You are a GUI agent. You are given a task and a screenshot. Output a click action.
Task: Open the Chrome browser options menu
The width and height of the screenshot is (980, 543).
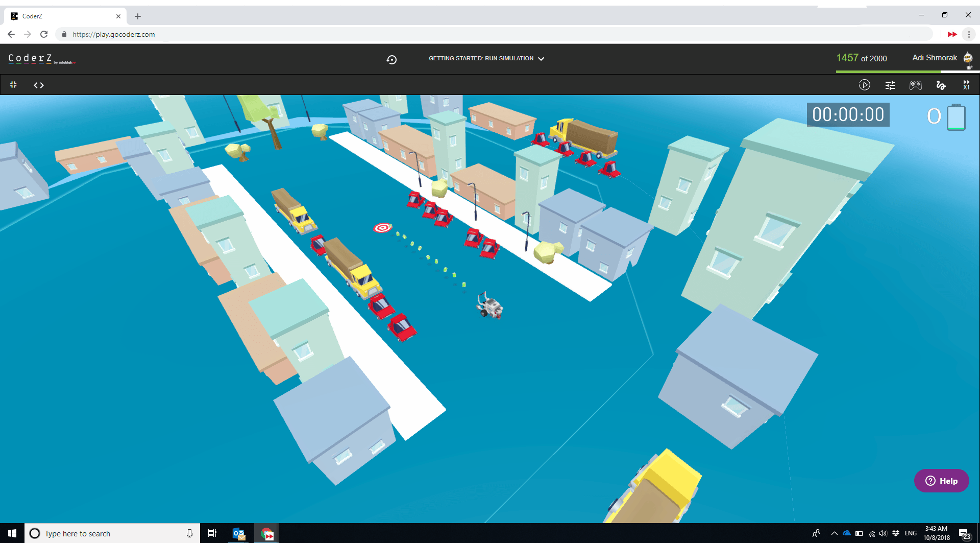click(969, 34)
